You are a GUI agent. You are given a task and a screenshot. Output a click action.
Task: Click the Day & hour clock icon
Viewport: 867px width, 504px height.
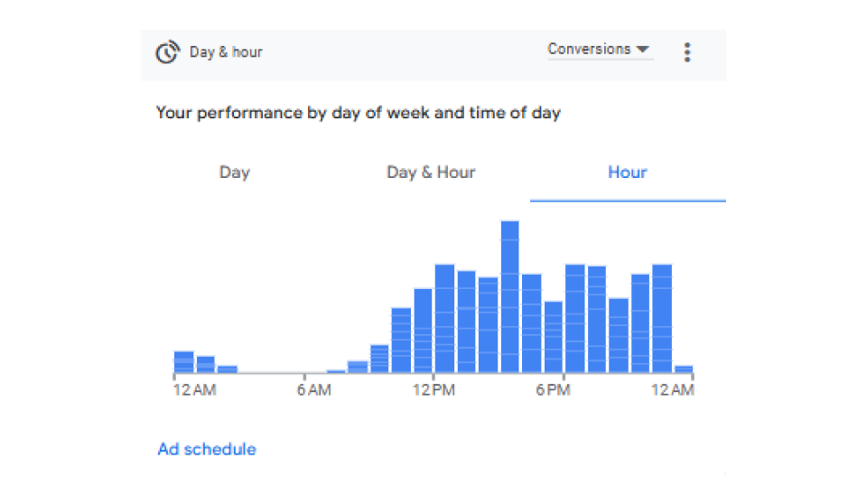(167, 52)
